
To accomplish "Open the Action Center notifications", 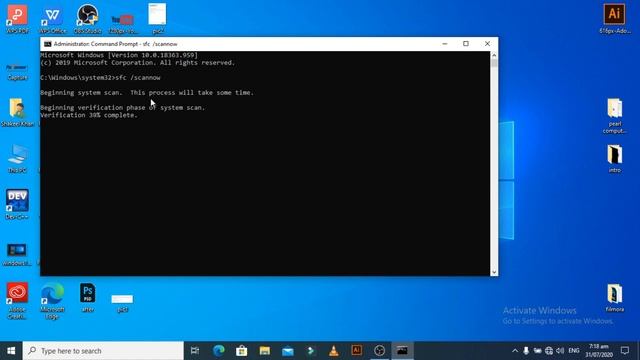I will pyautogui.click(x=625, y=351).
